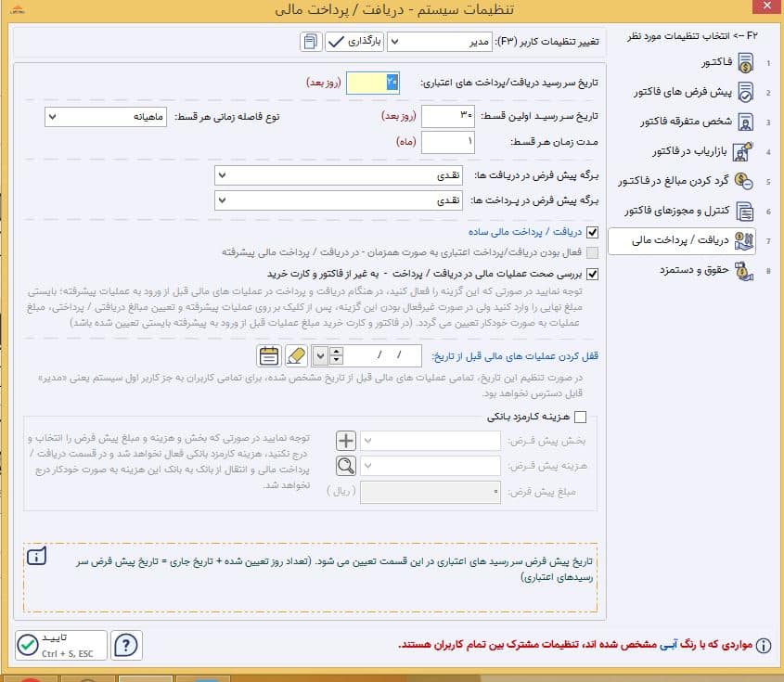
Task: Click the magnifier icon next to هزینه پیش فرض
Action: click(345, 466)
